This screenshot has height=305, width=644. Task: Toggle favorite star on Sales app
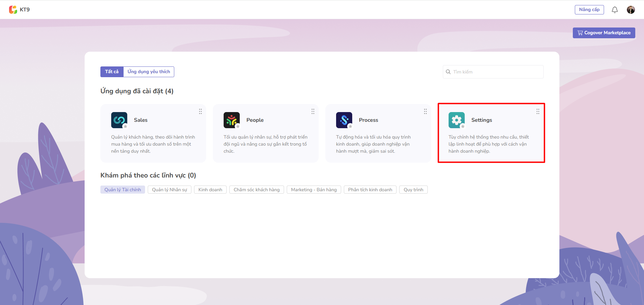click(x=125, y=126)
